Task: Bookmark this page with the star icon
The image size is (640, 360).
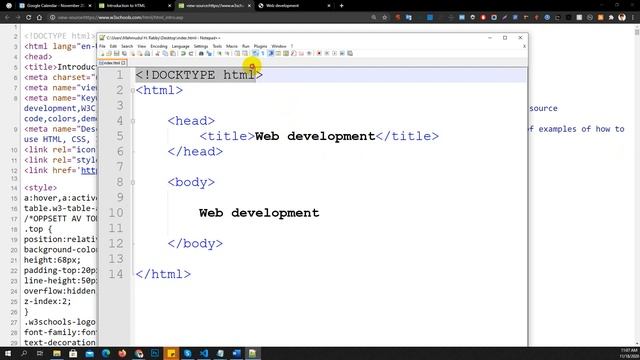Action: click(x=384, y=18)
